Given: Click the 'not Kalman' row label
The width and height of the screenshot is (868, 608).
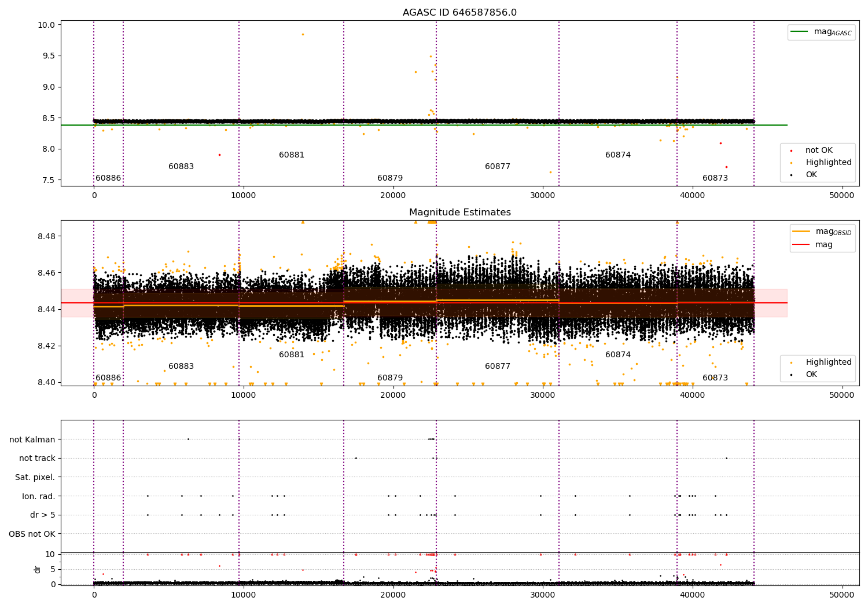Looking at the screenshot, I should coord(32,439).
